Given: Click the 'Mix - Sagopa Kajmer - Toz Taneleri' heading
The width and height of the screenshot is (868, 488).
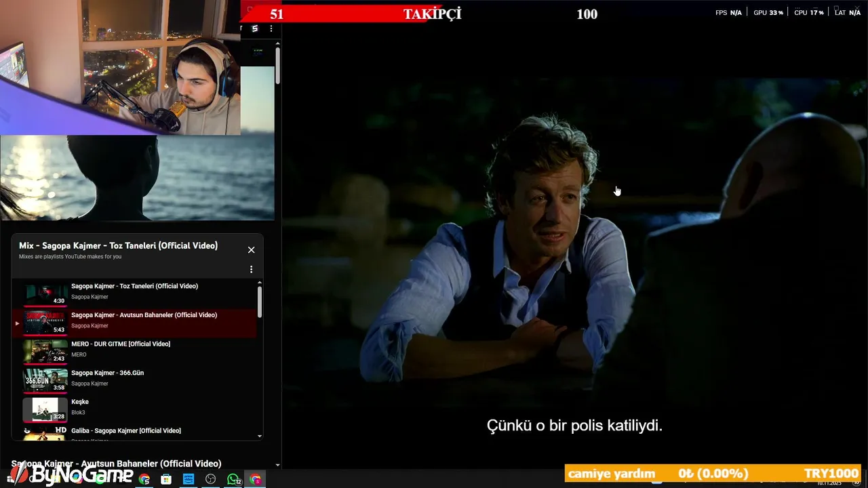Looking at the screenshot, I should point(118,245).
